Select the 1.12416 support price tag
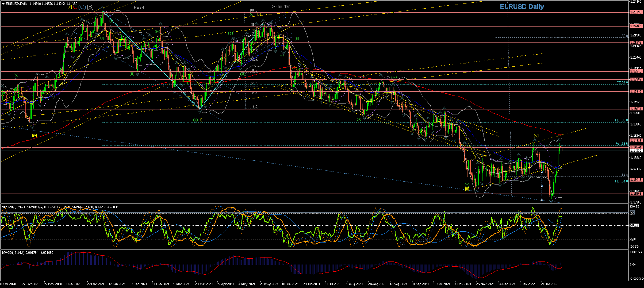 (635, 180)
